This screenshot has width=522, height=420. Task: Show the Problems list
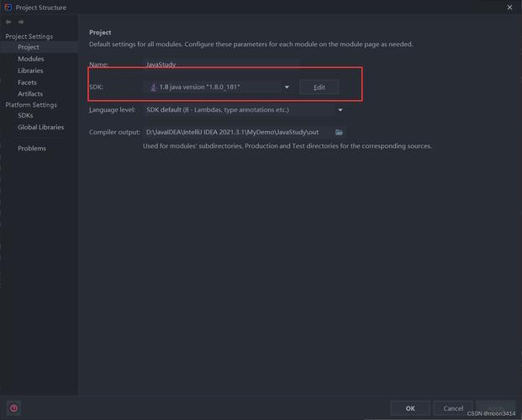(32, 149)
